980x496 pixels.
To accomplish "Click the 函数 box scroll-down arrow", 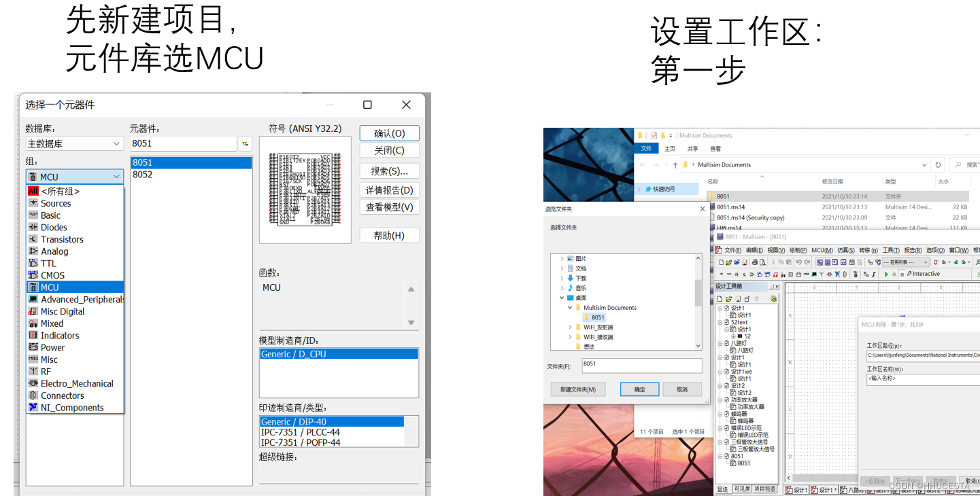I will pos(411,323).
